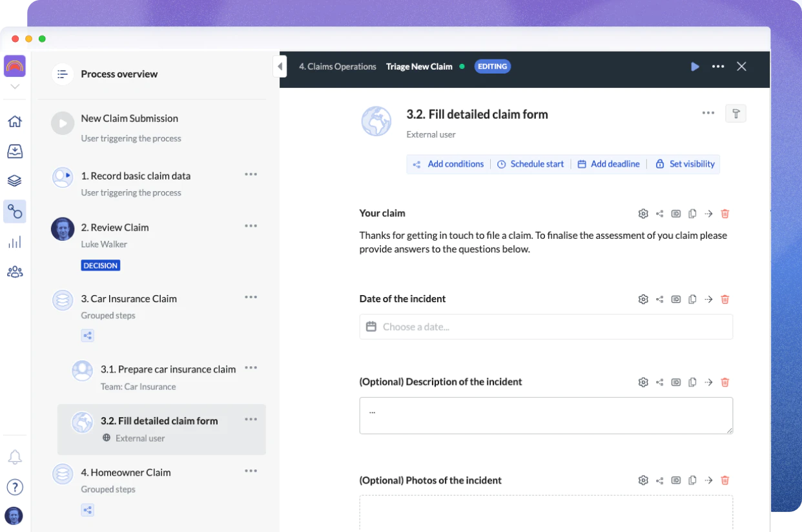Delete Date of the incident field
This screenshot has height=532, width=802.
725,299
